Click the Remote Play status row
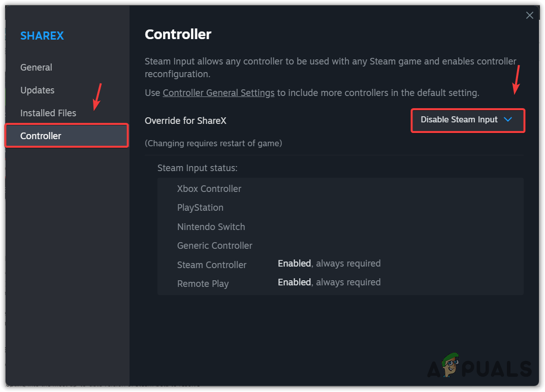545x392 pixels. coord(203,284)
